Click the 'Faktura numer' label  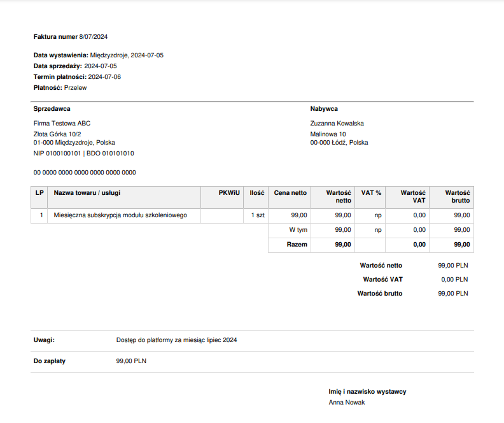[55, 37]
